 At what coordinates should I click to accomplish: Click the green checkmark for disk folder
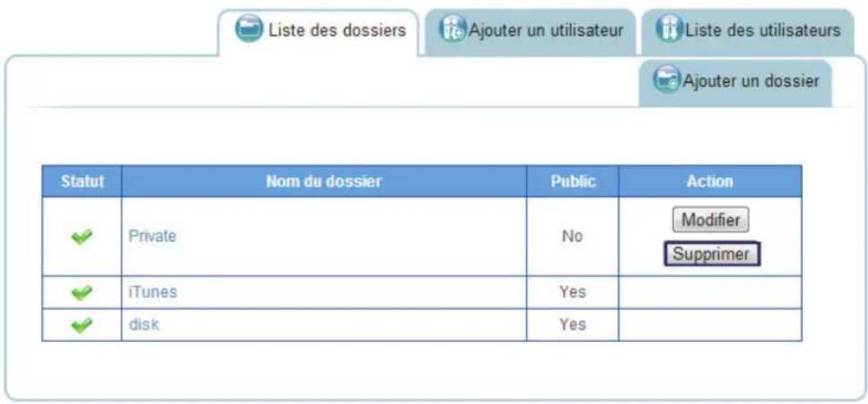[81, 325]
